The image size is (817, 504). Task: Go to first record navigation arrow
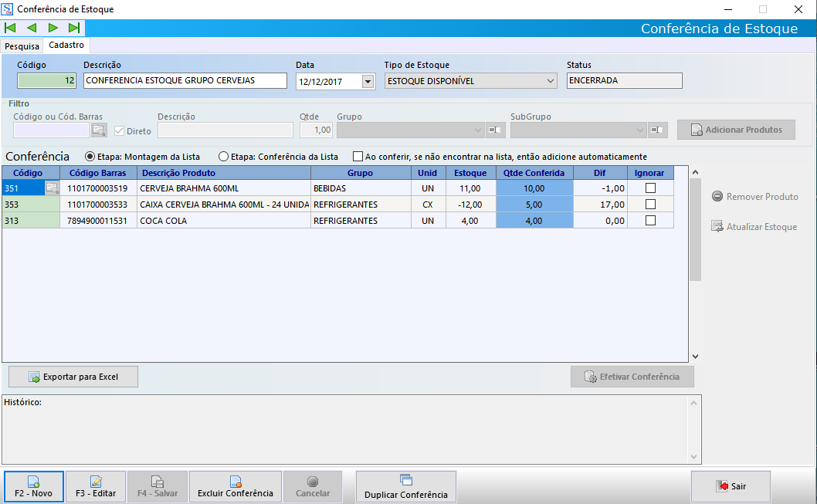(x=11, y=29)
